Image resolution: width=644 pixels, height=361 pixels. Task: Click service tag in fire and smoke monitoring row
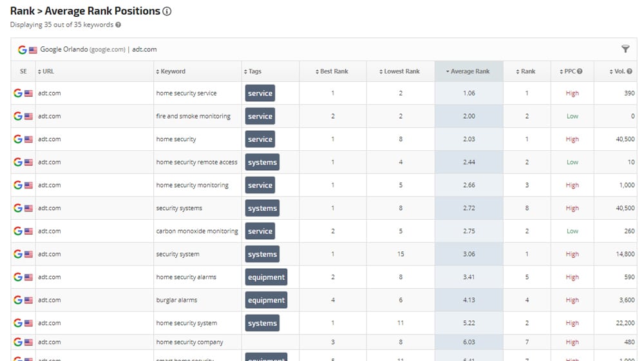[x=260, y=116]
